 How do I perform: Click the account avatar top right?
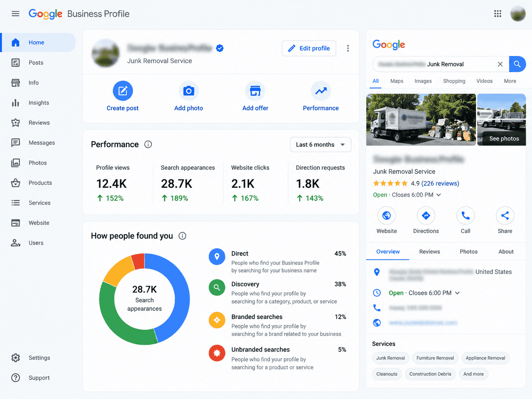tap(518, 14)
